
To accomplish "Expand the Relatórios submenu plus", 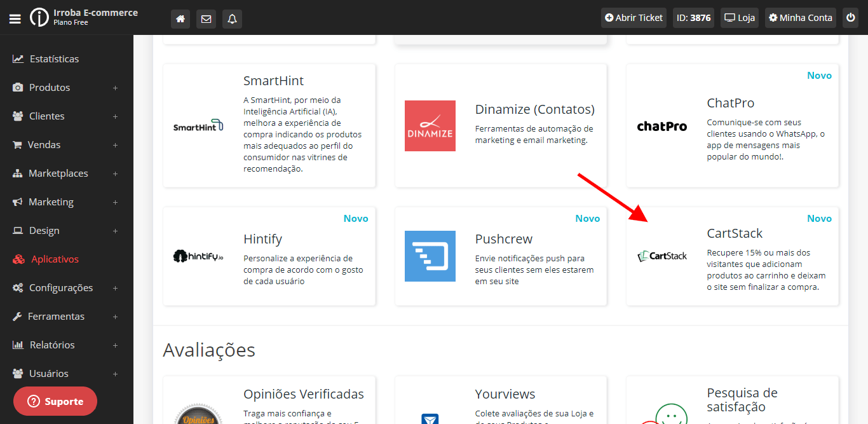I will (116, 345).
